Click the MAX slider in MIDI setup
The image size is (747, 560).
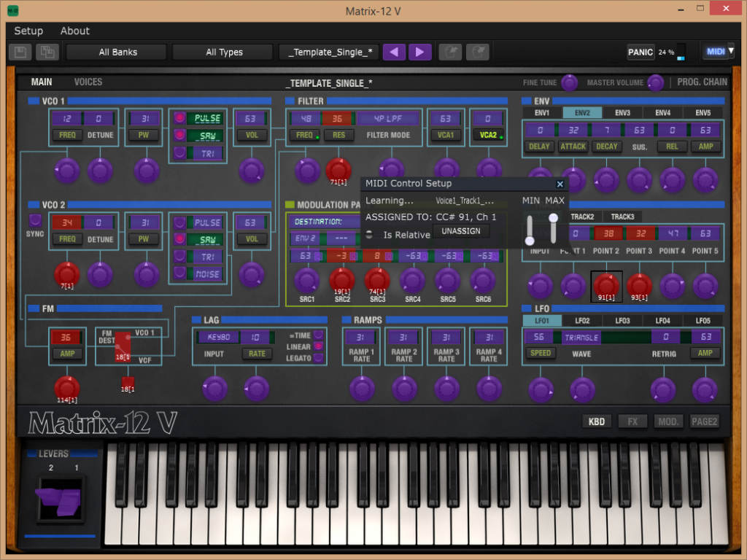click(554, 228)
